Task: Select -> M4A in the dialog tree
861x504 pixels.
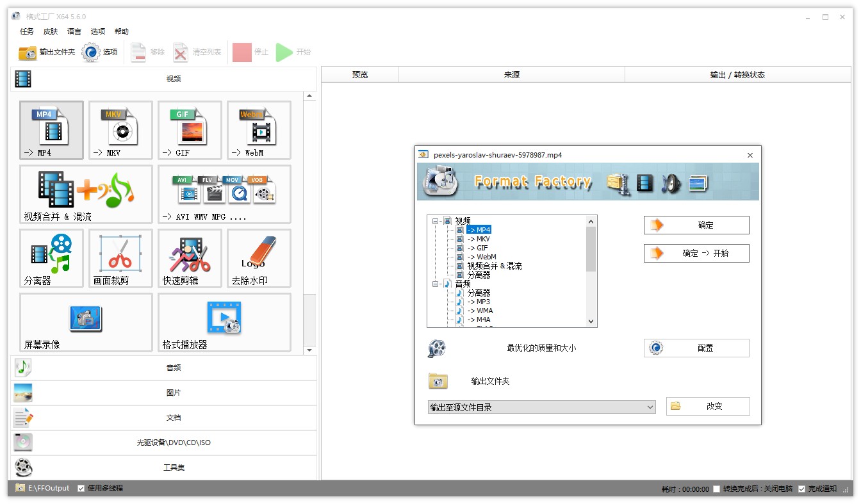Action: (479, 320)
